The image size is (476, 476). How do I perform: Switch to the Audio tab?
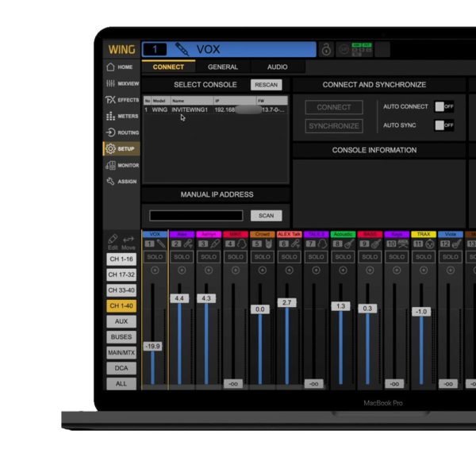pos(278,67)
